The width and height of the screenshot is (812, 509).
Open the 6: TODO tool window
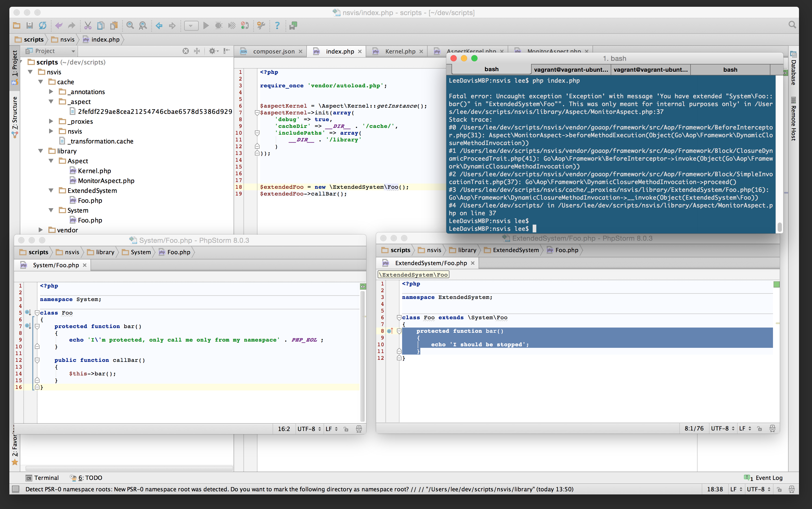pyautogui.click(x=86, y=478)
